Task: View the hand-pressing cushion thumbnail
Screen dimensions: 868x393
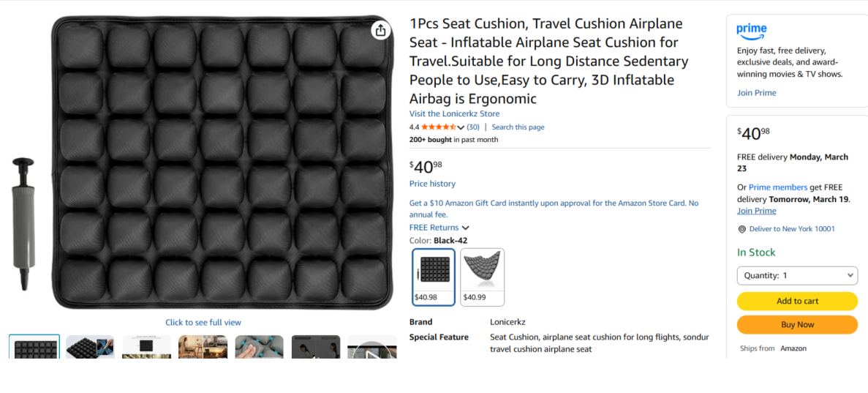Action: [x=260, y=348]
